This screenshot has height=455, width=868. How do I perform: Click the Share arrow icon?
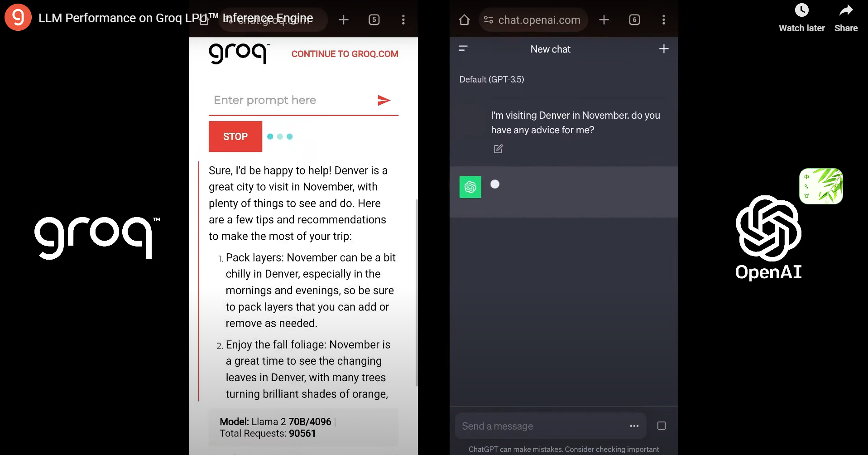(x=845, y=10)
